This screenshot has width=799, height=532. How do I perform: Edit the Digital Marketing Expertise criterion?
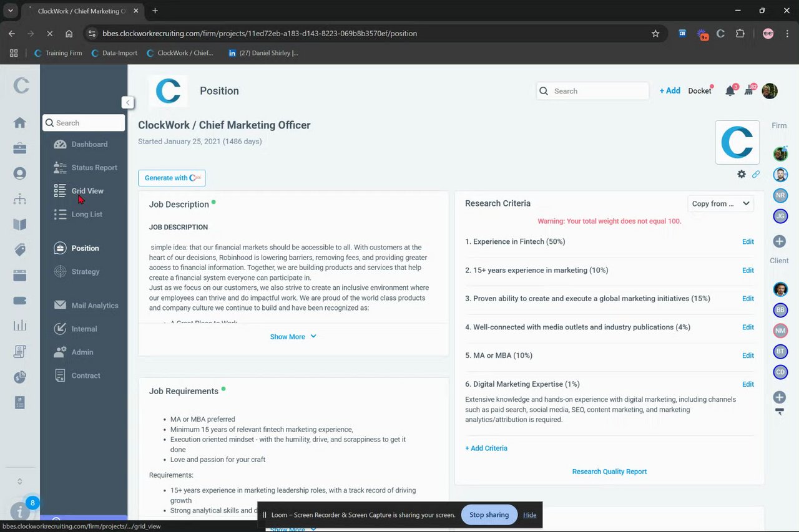pos(748,384)
